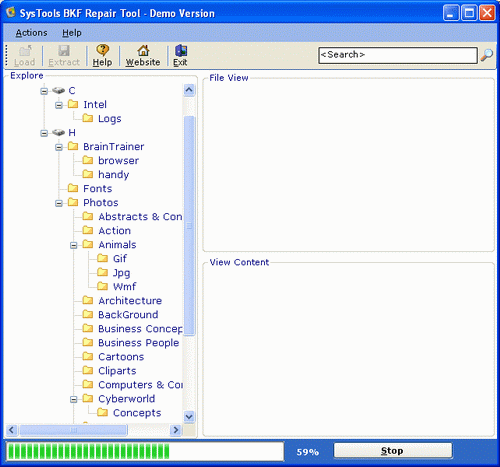Collapse the Animals folder node
The image size is (500, 467).
coord(74,245)
